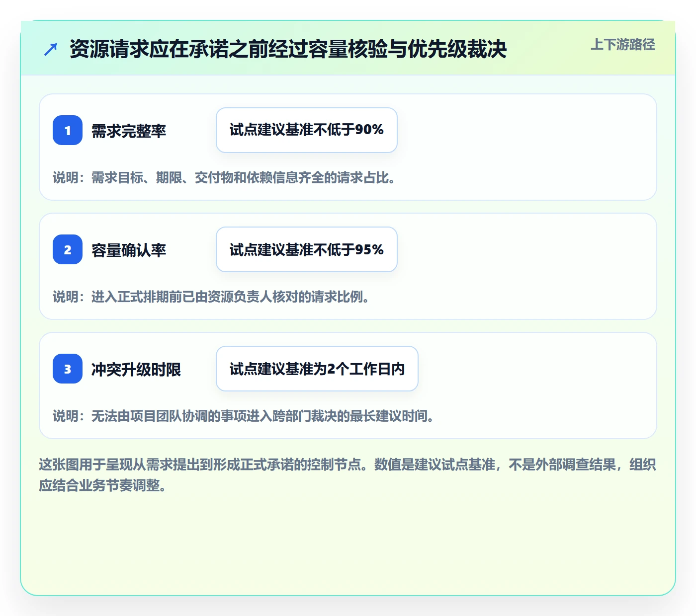Click the 需求完整率 metric name
Image resolution: width=696 pixels, height=616 pixels.
[x=129, y=131]
